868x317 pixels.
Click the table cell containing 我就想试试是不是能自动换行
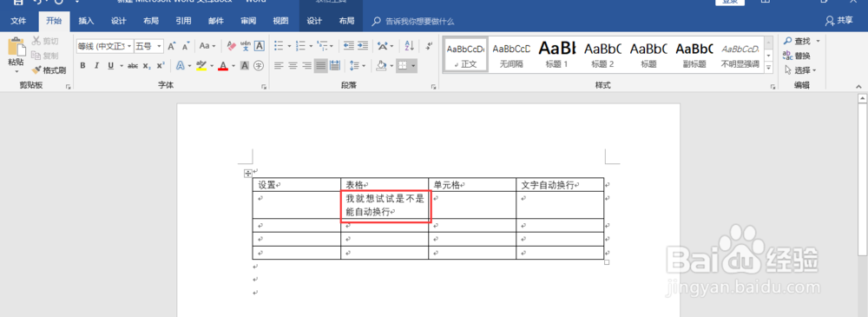click(x=385, y=205)
